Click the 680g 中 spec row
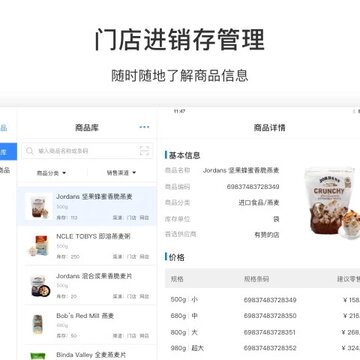 click(x=262, y=316)
